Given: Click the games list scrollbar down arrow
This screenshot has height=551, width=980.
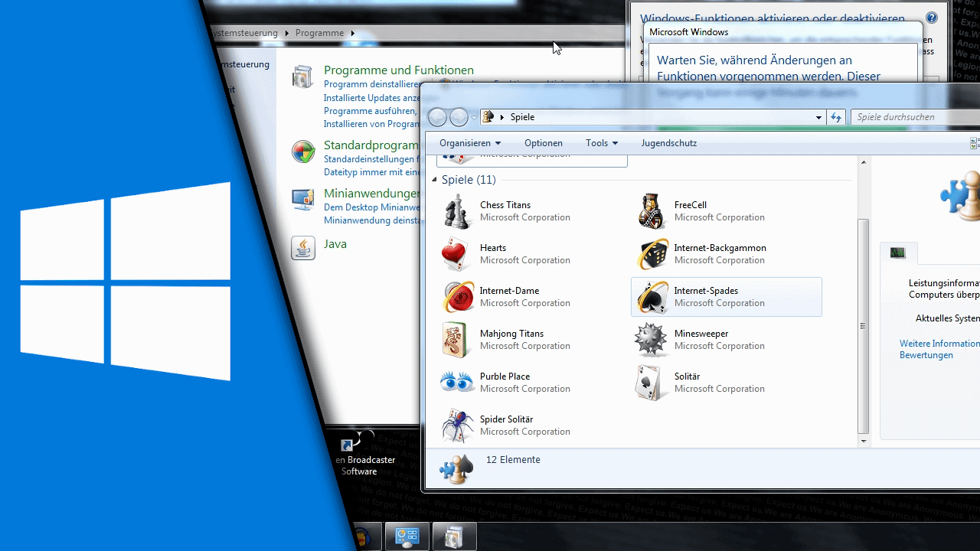Looking at the screenshot, I should click(864, 442).
